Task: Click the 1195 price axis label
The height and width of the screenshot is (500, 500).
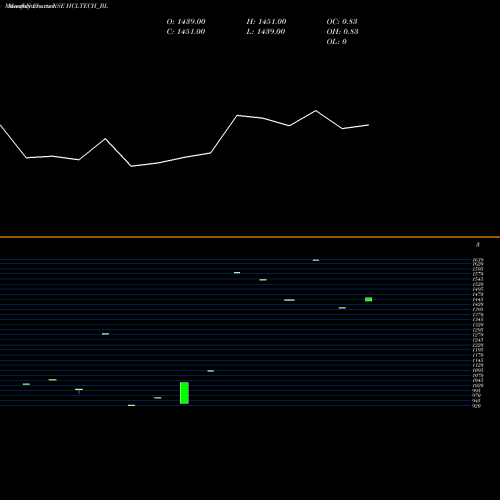Action: 478,350
